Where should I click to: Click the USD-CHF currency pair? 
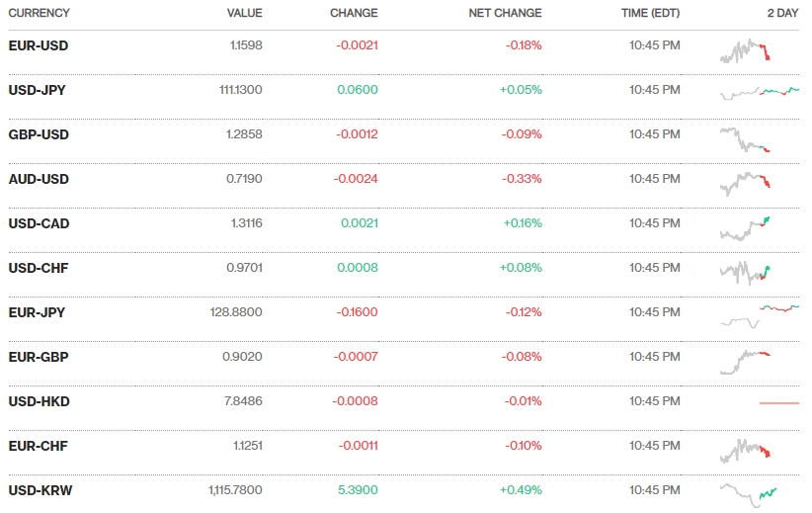pos(39,268)
